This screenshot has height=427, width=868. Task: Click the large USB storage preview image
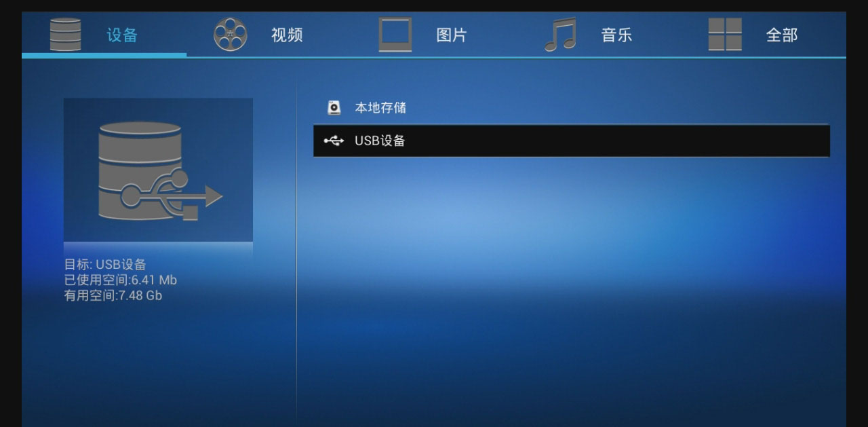point(158,170)
